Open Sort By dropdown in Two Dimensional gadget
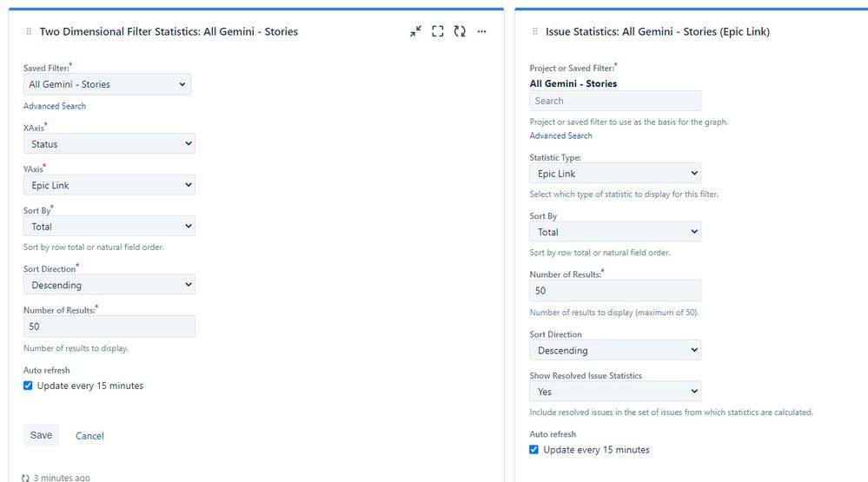The width and height of the screenshot is (868, 482). [109, 227]
